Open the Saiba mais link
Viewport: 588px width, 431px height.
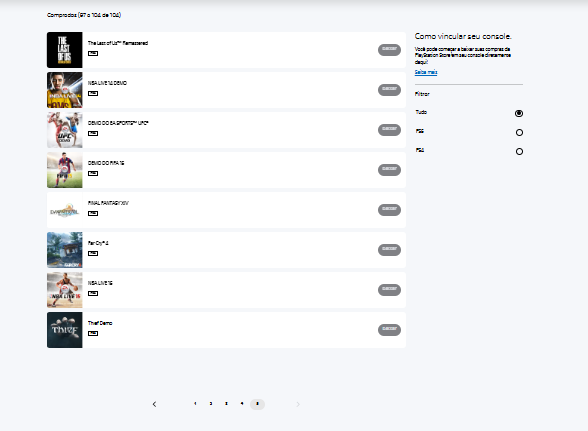coord(426,72)
